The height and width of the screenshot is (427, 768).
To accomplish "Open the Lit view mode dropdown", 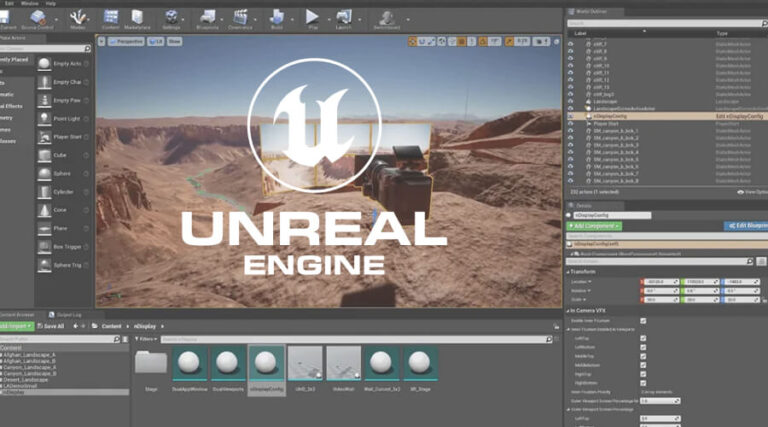I will tap(156, 42).
